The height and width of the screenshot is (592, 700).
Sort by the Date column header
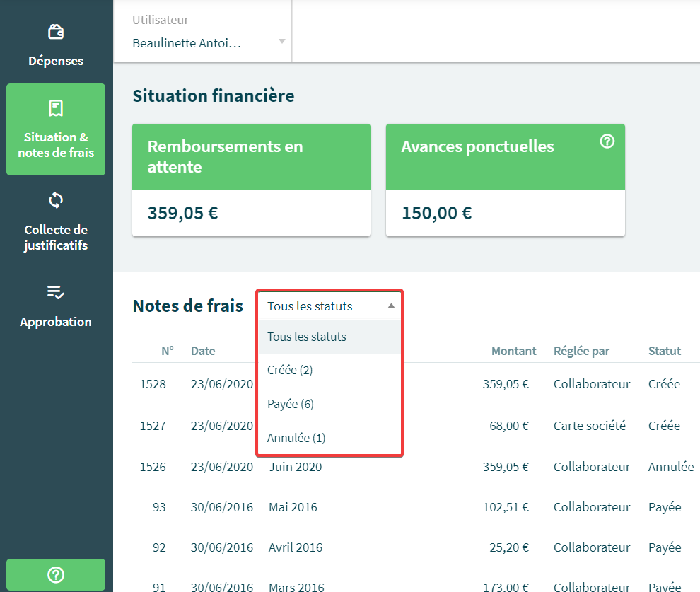(x=203, y=351)
